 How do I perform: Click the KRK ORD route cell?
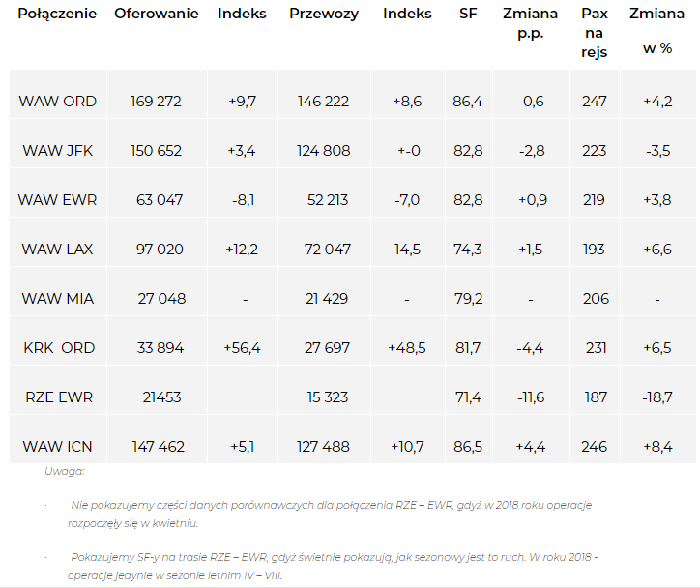tap(59, 348)
